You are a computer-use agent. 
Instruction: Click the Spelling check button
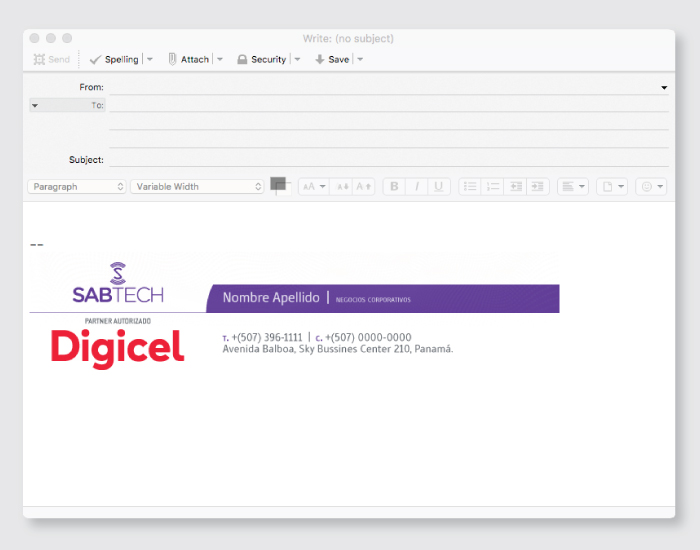point(114,60)
